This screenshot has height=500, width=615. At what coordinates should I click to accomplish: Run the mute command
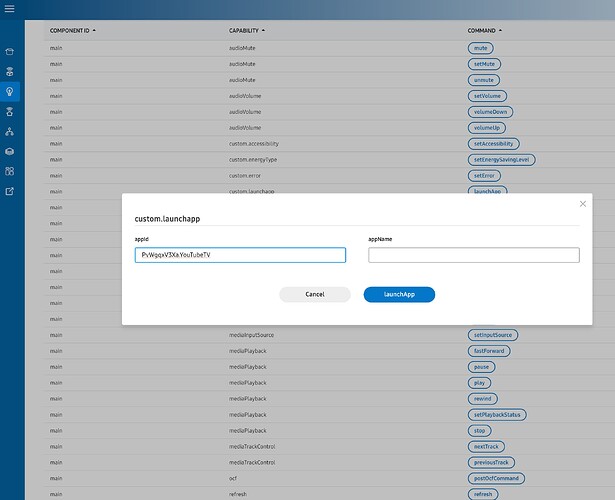click(480, 48)
